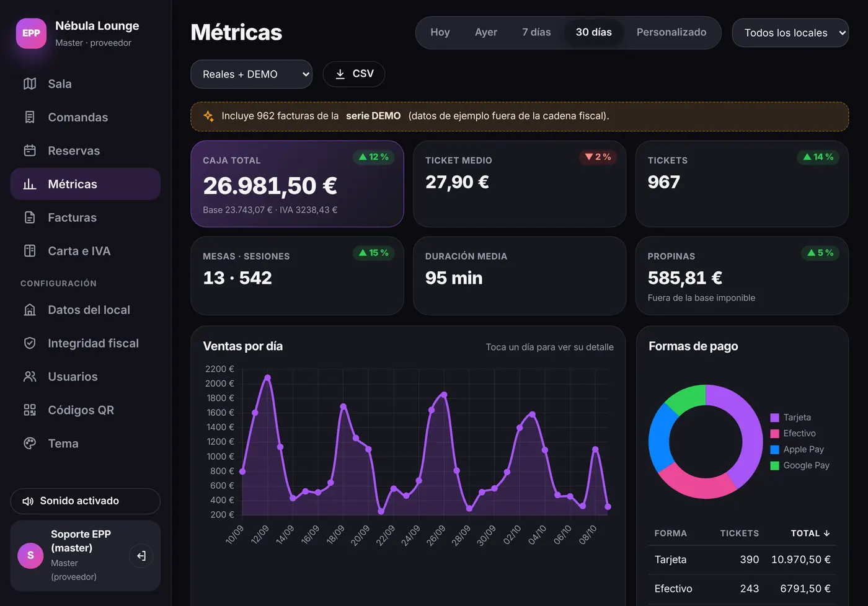Click the TICKETS column header in table
Screen dimensions: 868x606
(739, 534)
